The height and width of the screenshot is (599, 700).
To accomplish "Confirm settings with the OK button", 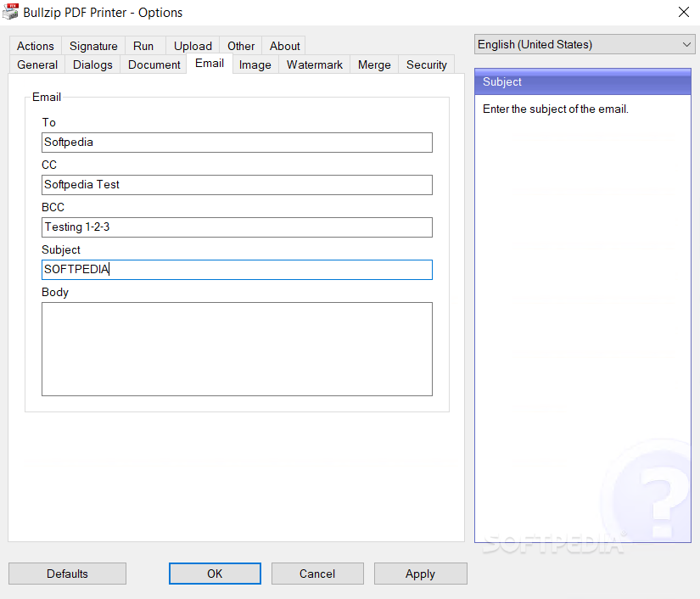I will (215, 574).
